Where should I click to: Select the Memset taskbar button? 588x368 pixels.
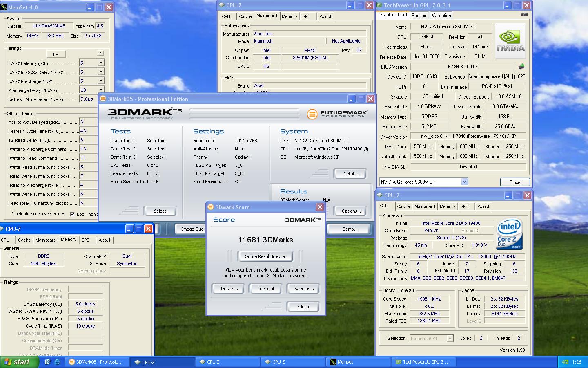pyautogui.click(x=358, y=362)
